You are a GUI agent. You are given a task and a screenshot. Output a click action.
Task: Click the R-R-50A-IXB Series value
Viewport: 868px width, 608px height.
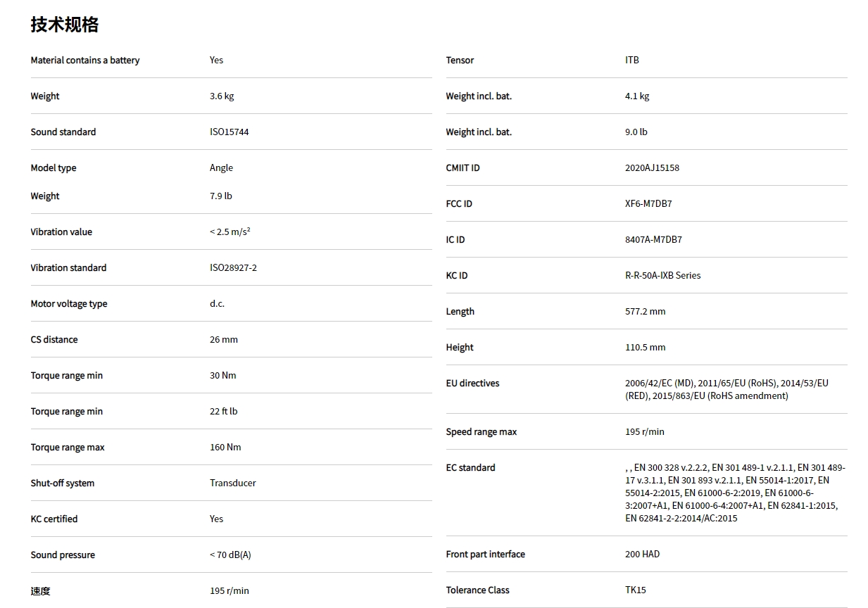coord(662,275)
